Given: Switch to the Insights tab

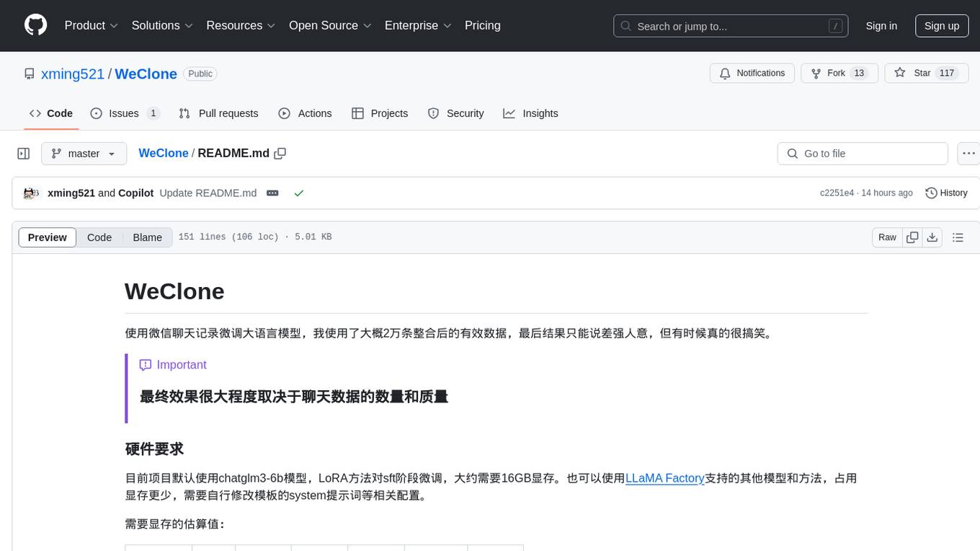Looking at the screenshot, I should (530, 113).
